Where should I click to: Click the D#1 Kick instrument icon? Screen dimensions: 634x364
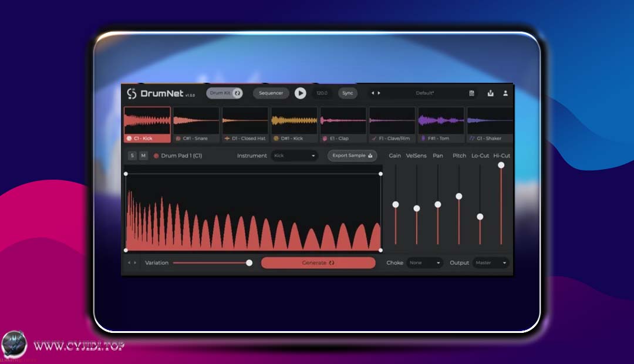276,139
